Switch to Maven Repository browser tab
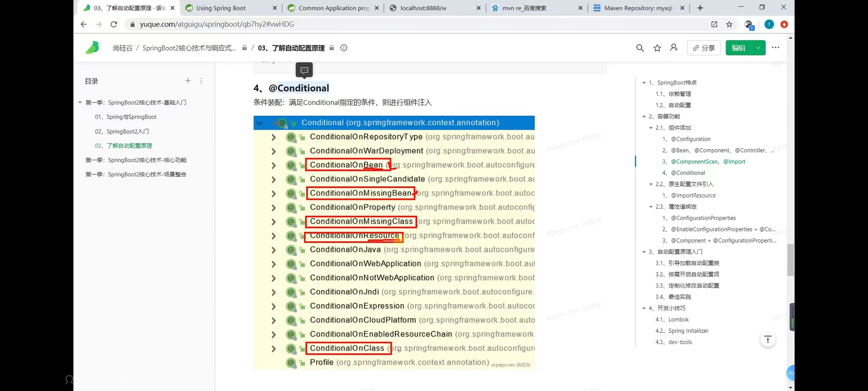The width and height of the screenshot is (868, 391). pos(638,8)
